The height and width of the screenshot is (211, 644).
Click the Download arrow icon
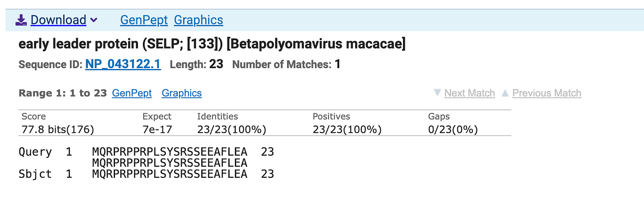pos(21,20)
